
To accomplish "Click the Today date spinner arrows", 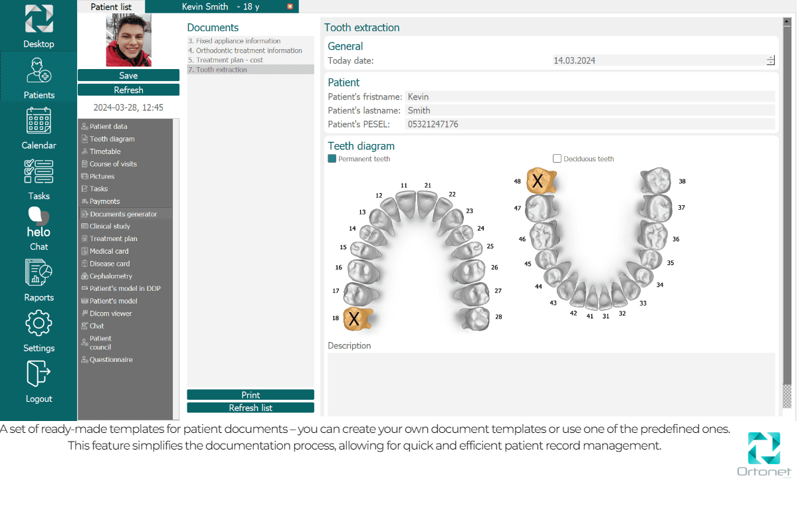I will [x=770, y=60].
